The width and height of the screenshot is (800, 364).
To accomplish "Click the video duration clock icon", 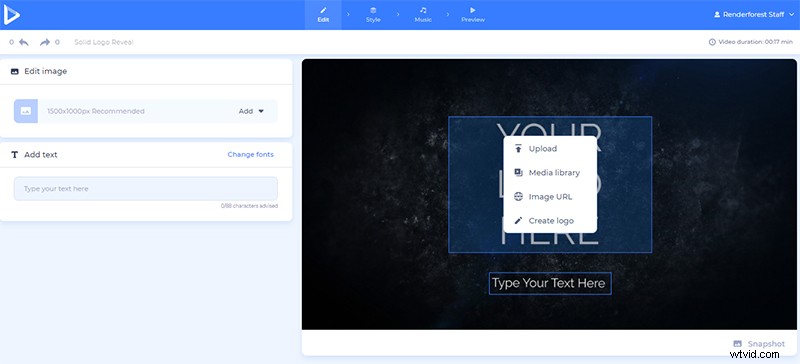I will coord(712,42).
